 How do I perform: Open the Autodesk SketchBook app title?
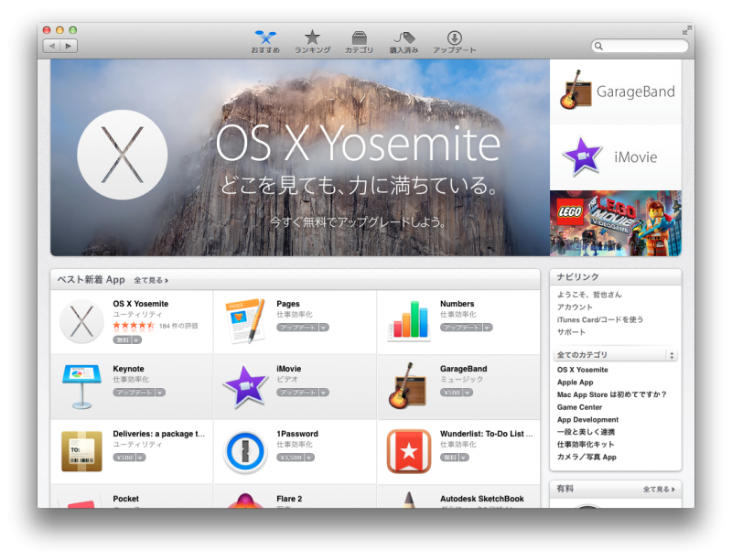(482, 499)
